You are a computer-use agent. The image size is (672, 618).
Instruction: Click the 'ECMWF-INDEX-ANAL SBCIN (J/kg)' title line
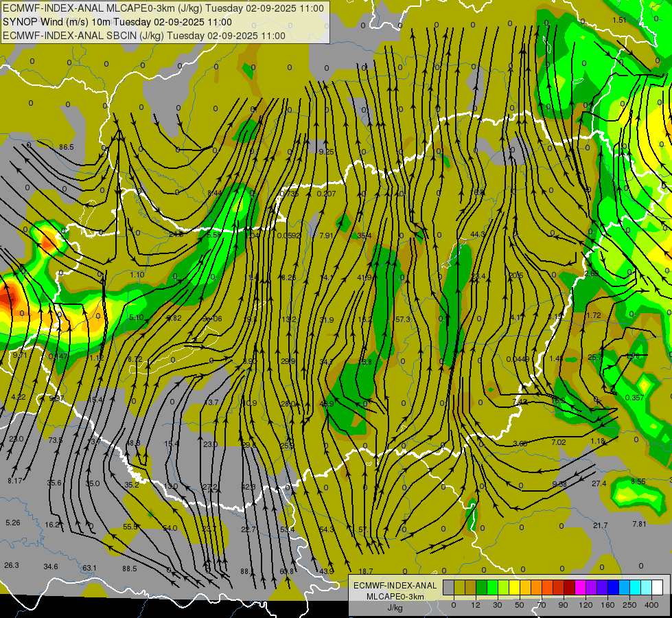144,36
